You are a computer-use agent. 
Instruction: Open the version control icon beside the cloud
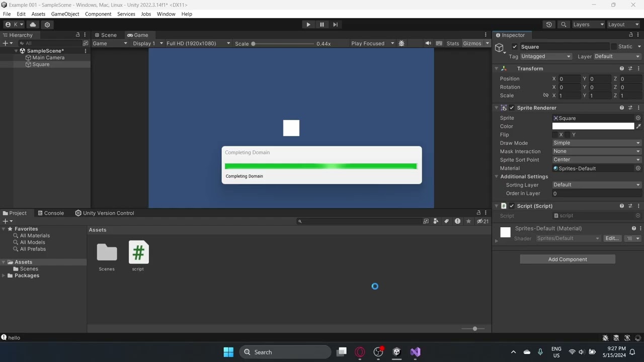coord(47,24)
